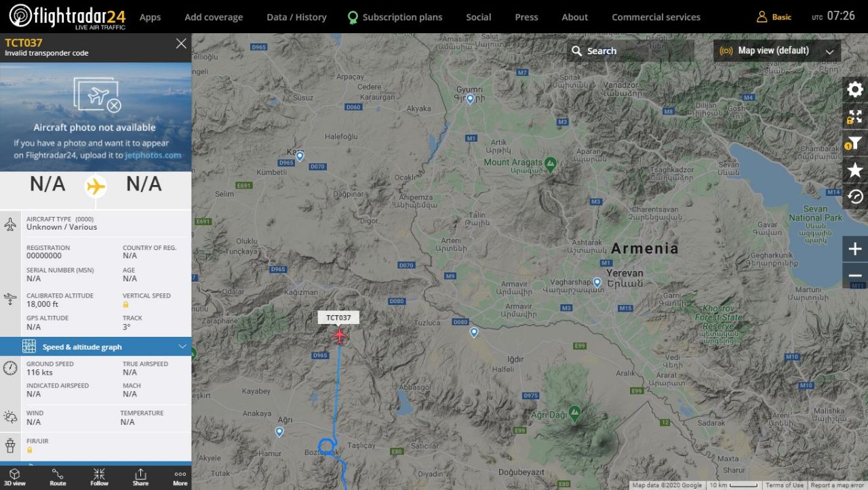Image resolution: width=868 pixels, height=490 pixels.
Task: Zoom out the map with minus button
Action: coord(855,275)
